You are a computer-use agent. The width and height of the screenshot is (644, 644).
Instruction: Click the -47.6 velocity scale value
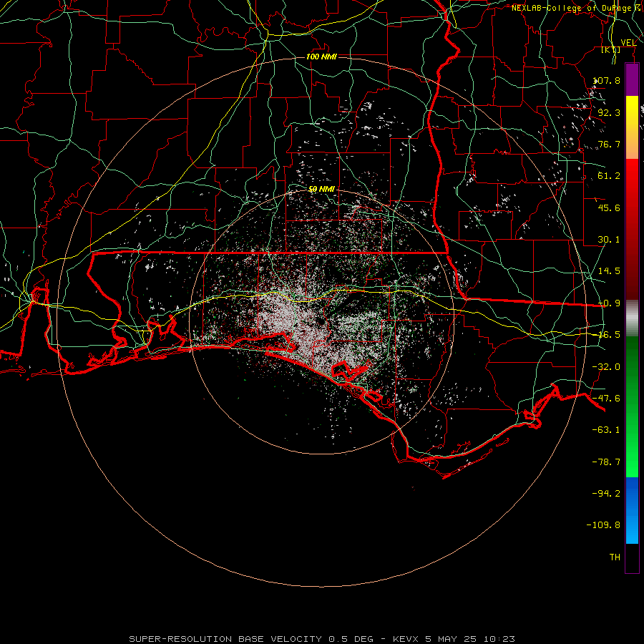click(607, 399)
